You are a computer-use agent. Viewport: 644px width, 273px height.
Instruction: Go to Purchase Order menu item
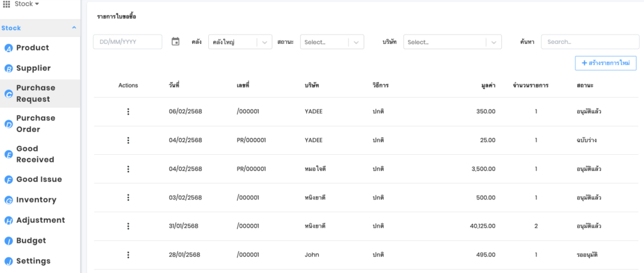[35, 124]
